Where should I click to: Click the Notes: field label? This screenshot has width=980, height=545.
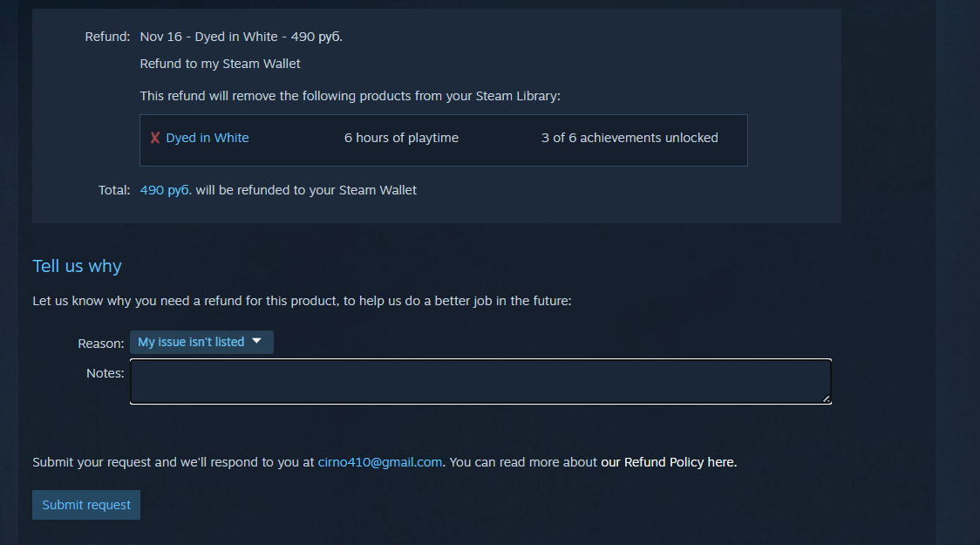(x=105, y=373)
